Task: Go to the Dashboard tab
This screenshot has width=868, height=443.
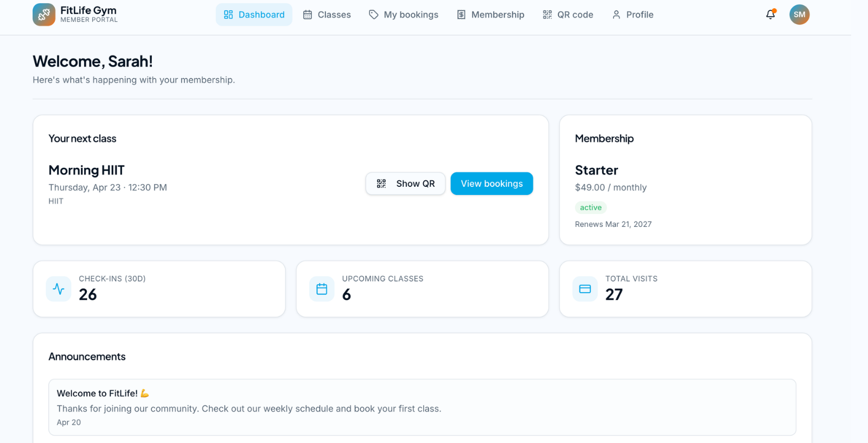Action: tap(254, 15)
